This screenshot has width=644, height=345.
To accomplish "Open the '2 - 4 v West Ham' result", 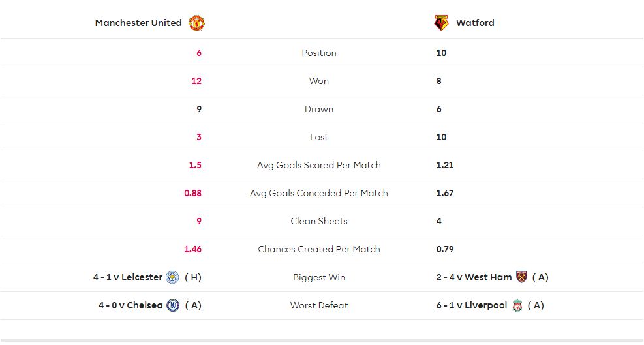I will coord(474,277).
